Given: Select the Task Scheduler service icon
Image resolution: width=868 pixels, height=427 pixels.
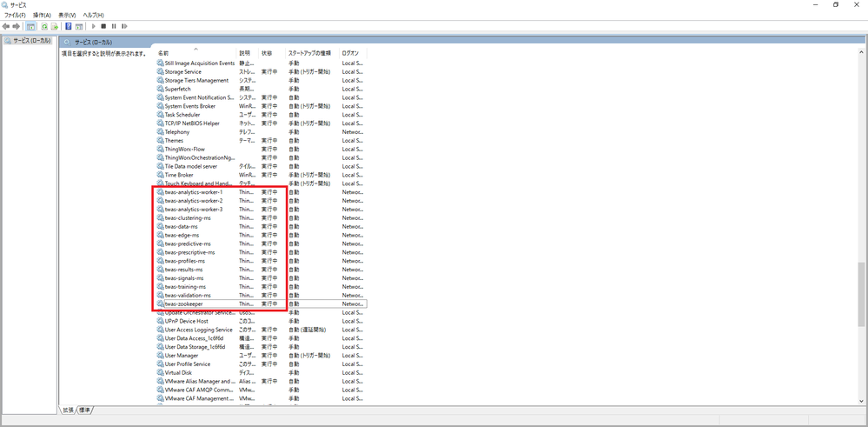Looking at the screenshot, I should tap(161, 115).
